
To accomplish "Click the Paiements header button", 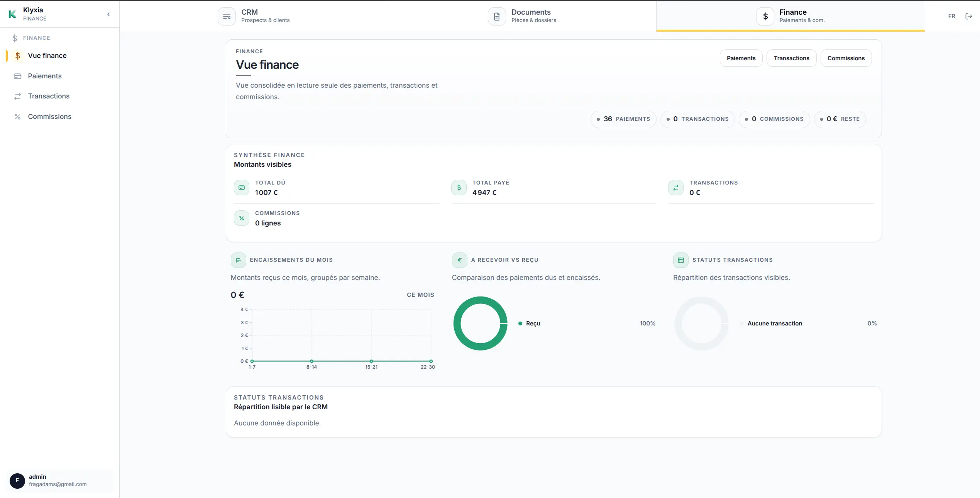I will [741, 58].
